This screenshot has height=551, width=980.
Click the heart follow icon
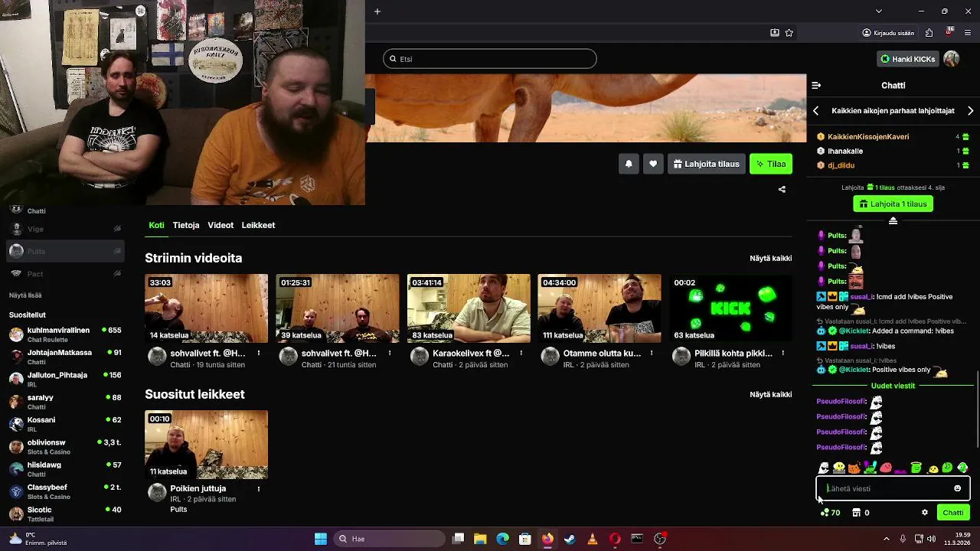(653, 164)
